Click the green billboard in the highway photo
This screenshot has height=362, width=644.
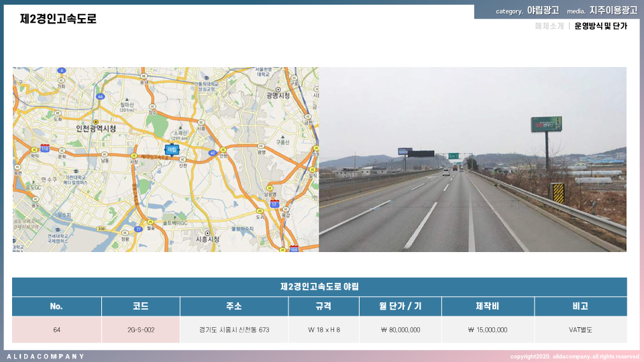(546, 124)
